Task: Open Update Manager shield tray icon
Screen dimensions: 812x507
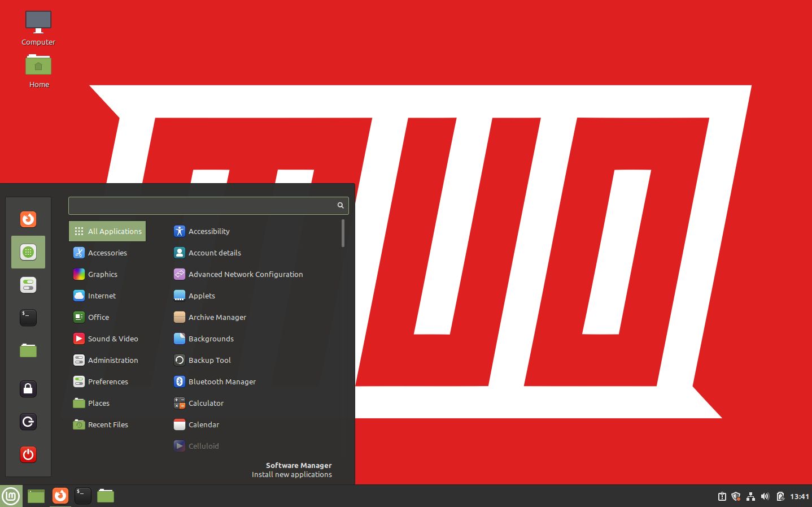Action: click(736, 496)
